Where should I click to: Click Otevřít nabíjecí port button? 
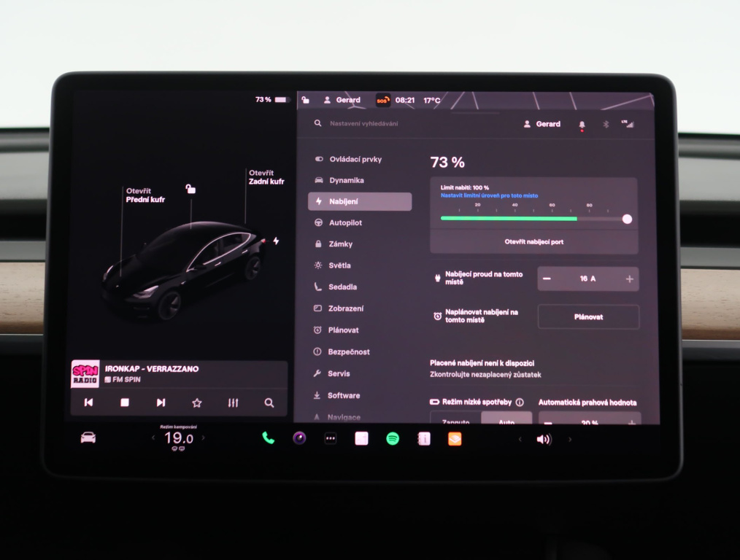[x=533, y=242]
